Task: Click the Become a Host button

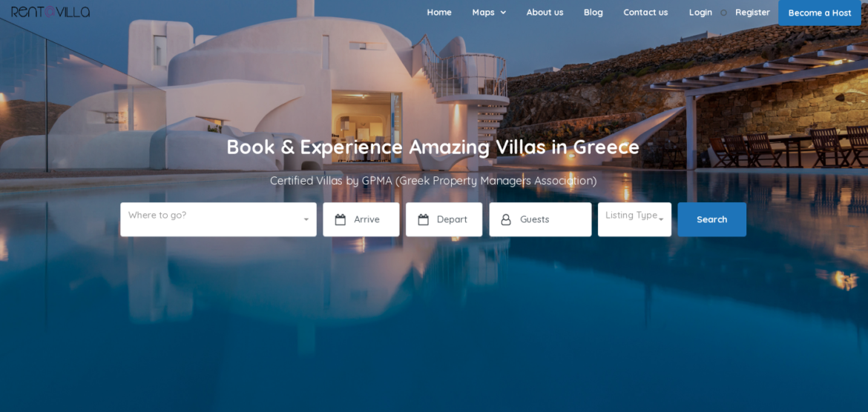Action: [820, 13]
